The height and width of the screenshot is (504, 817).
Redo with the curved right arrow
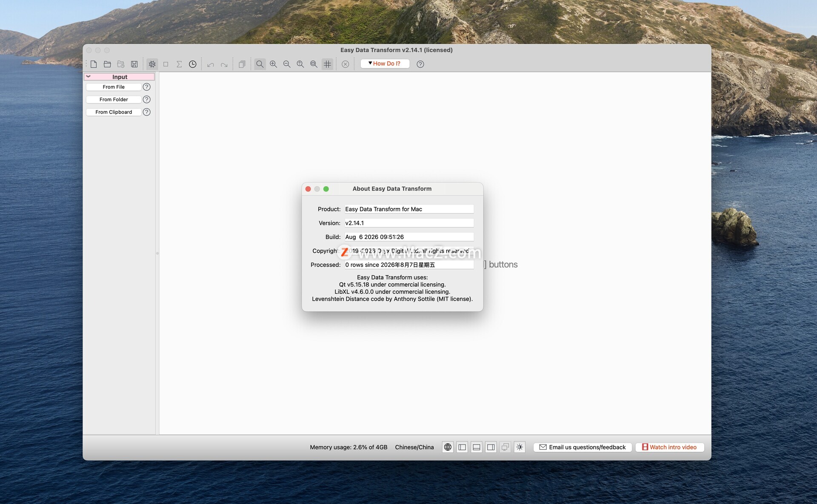(x=224, y=64)
